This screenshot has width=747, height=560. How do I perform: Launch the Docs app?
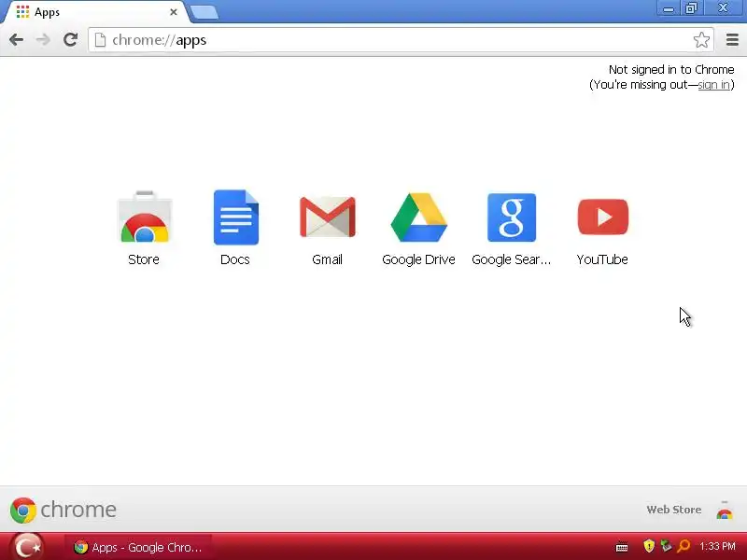tap(235, 228)
